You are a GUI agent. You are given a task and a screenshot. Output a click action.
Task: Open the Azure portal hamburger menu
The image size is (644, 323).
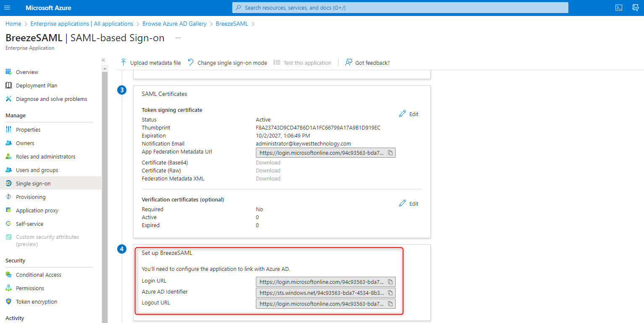(7, 8)
